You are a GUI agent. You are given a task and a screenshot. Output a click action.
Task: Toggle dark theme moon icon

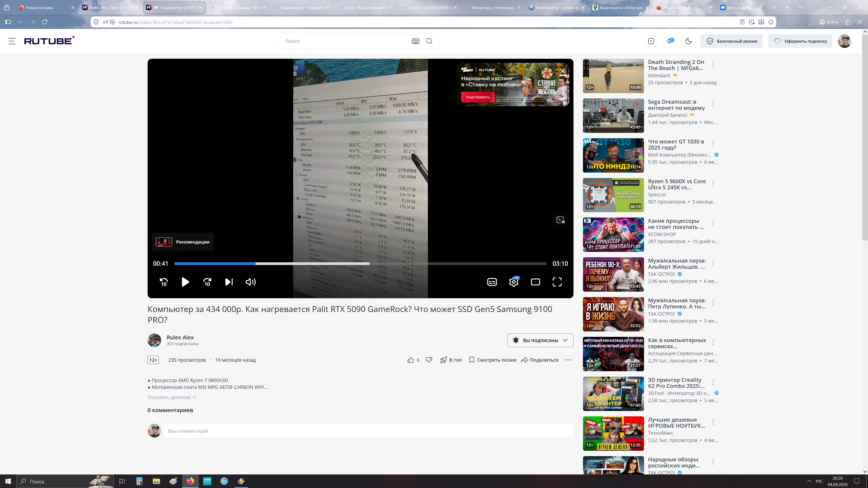pos(688,41)
